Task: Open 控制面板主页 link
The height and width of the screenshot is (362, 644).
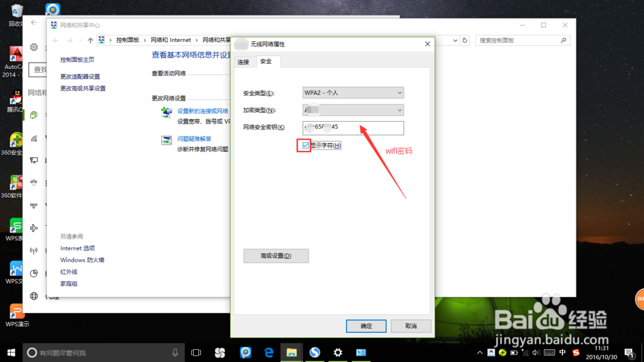Action: (x=77, y=59)
